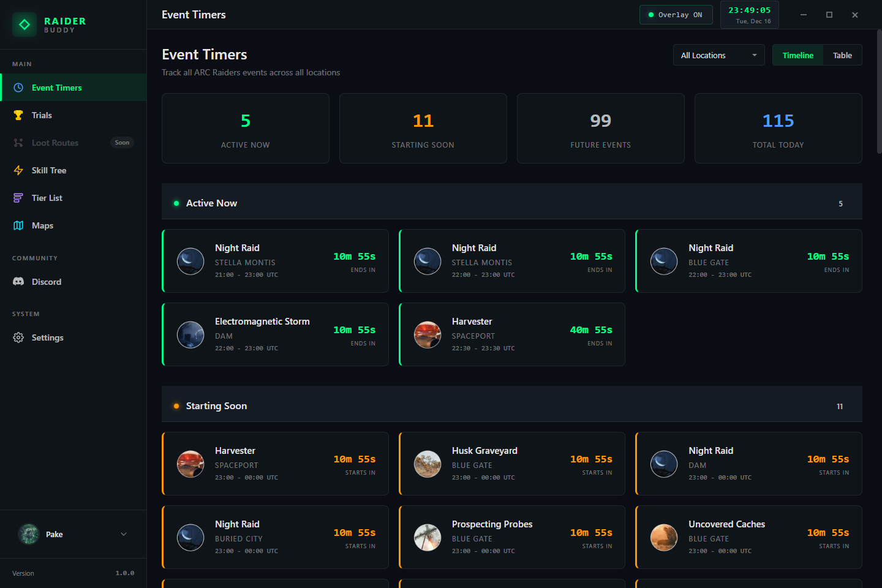
Task: Collapse the Starting Soon section header
Action: [x=511, y=406]
